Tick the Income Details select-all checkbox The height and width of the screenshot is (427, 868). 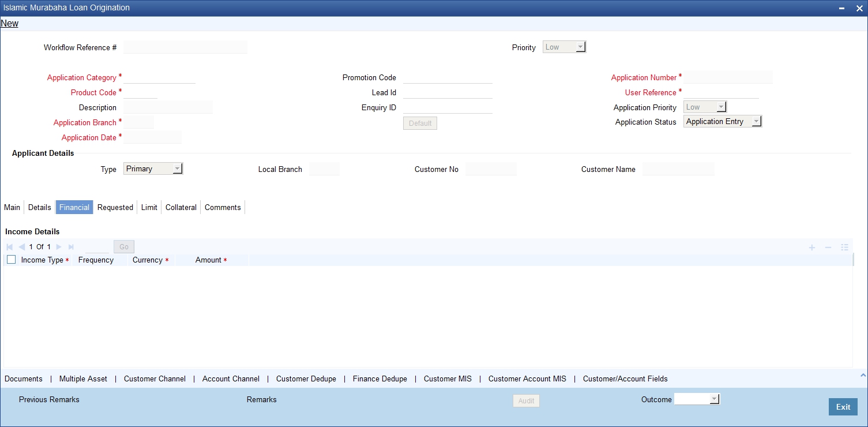[11, 260]
